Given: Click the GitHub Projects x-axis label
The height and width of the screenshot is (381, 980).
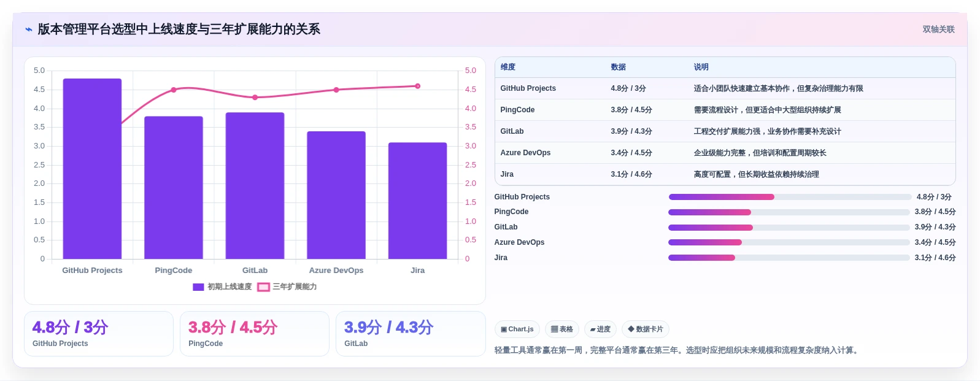Looking at the screenshot, I should pyautogui.click(x=92, y=271).
